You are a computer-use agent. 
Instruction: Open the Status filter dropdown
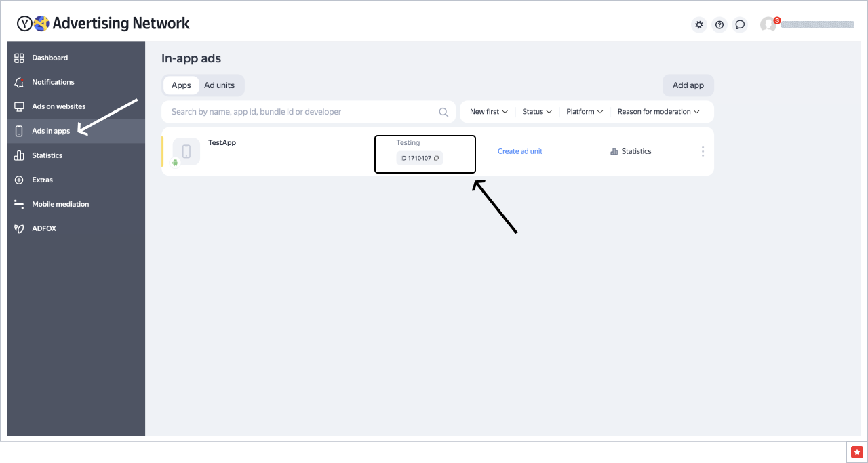[536, 112]
